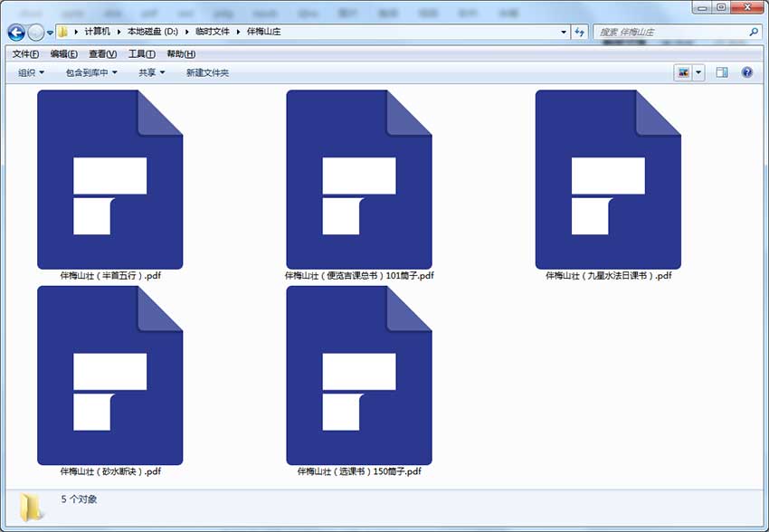Click the search magnifier icon

pyautogui.click(x=754, y=32)
